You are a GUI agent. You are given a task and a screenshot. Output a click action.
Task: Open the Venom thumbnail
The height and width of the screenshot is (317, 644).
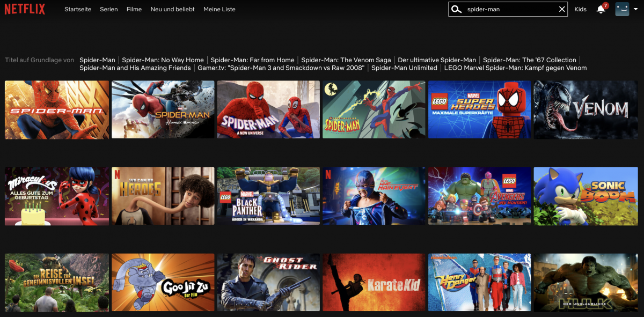pos(586,110)
